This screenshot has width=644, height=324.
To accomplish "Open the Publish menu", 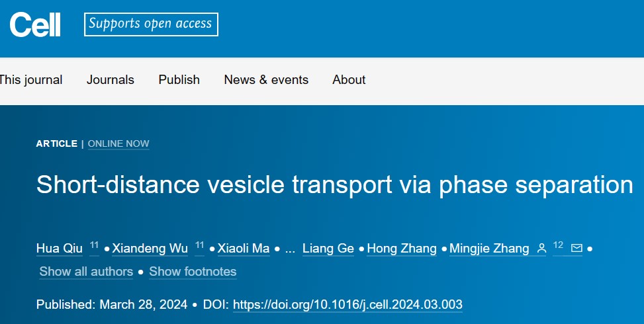I will 179,79.
